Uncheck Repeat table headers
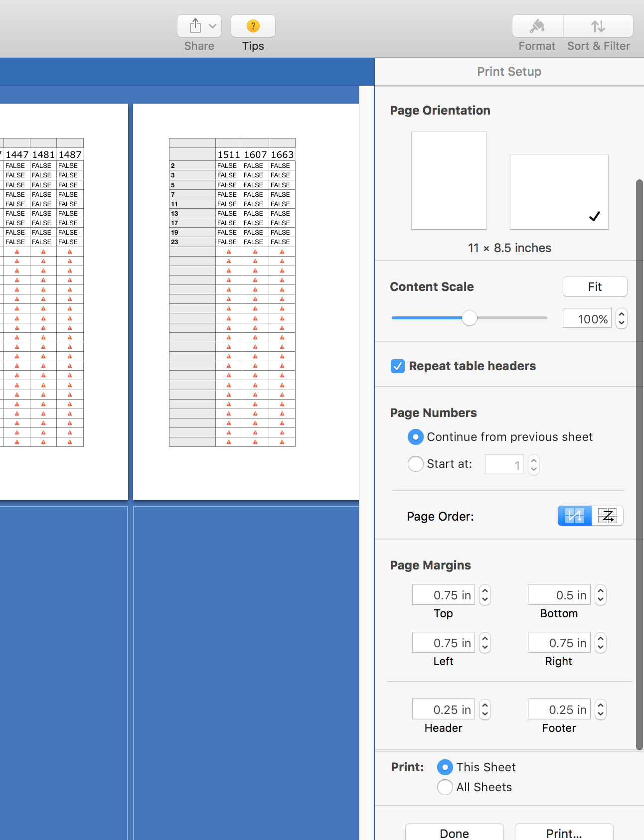This screenshot has width=644, height=840. (398, 366)
